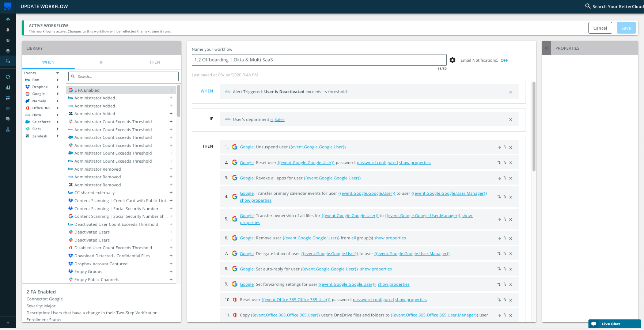644x330 pixels.
Task: Turn on Email Notifications
Action: coord(504,60)
